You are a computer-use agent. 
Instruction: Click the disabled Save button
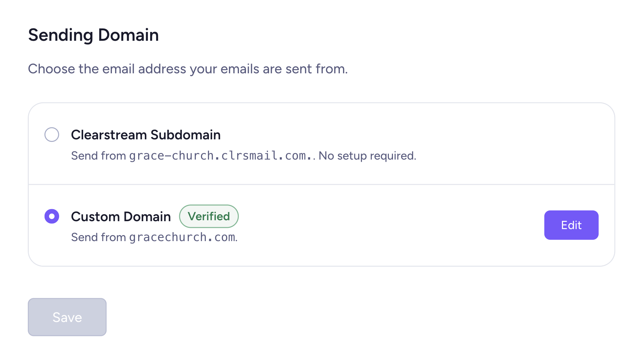click(x=67, y=317)
